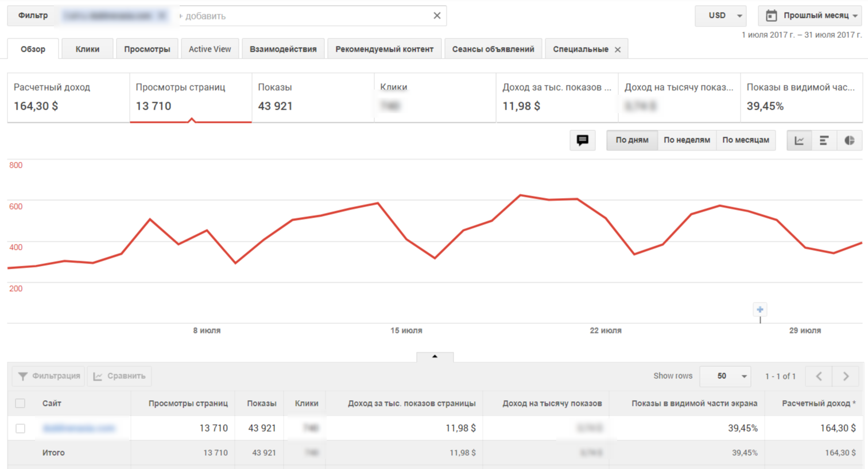
Task: Select the Расчетный доход metric card
Action: (68, 98)
